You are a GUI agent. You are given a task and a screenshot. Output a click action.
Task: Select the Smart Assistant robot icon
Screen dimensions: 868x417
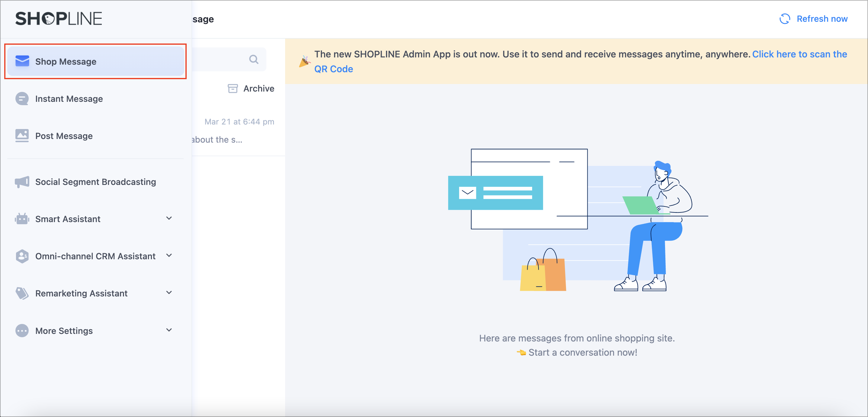coord(22,219)
